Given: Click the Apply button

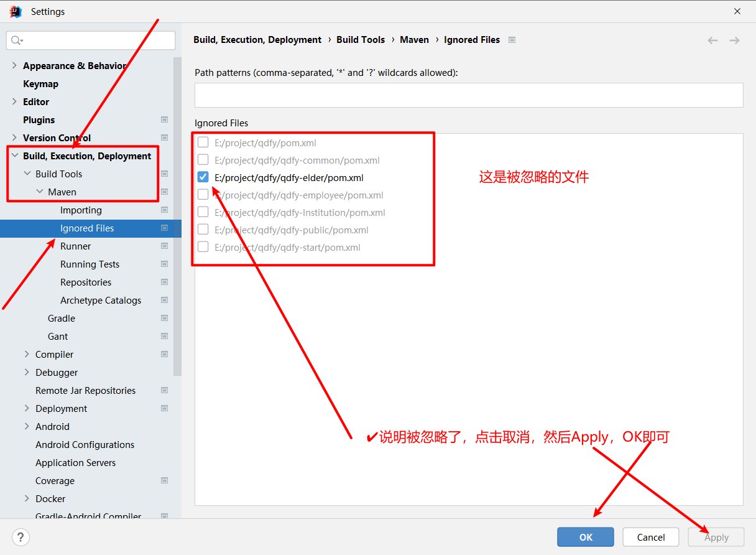Looking at the screenshot, I should coord(716,537).
